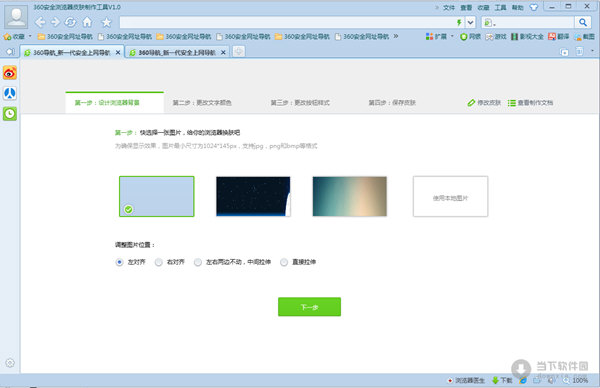This screenshot has width=600, height=388.
Task: Choose the light blue background swatch
Action: tap(157, 196)
